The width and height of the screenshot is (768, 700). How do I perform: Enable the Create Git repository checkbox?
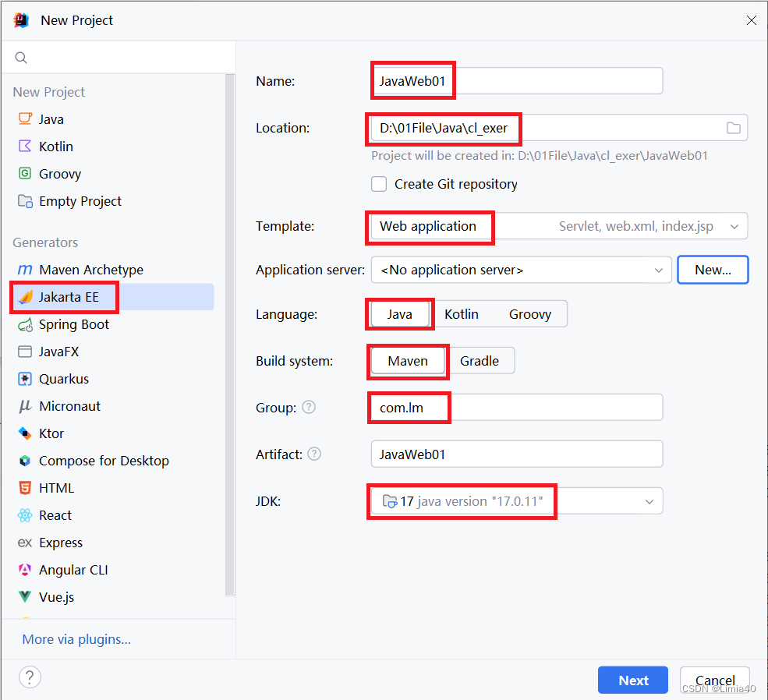point(379,184)
